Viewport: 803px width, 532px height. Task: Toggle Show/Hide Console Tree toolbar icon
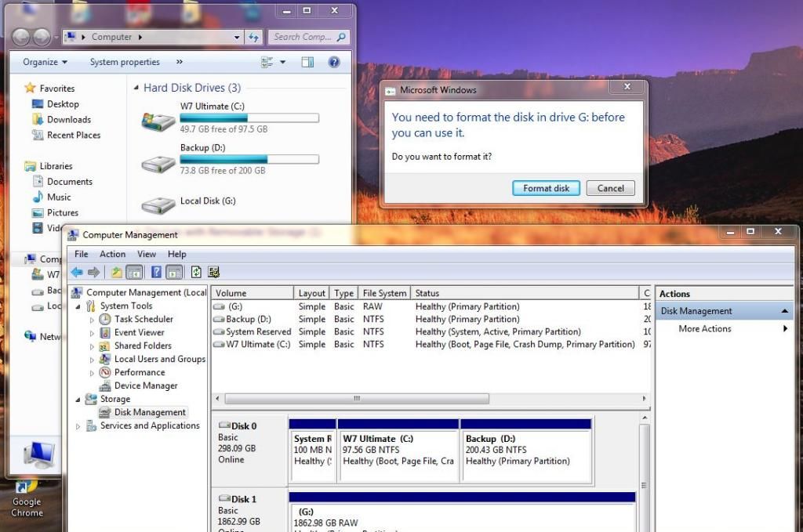(x=134, y=272)
